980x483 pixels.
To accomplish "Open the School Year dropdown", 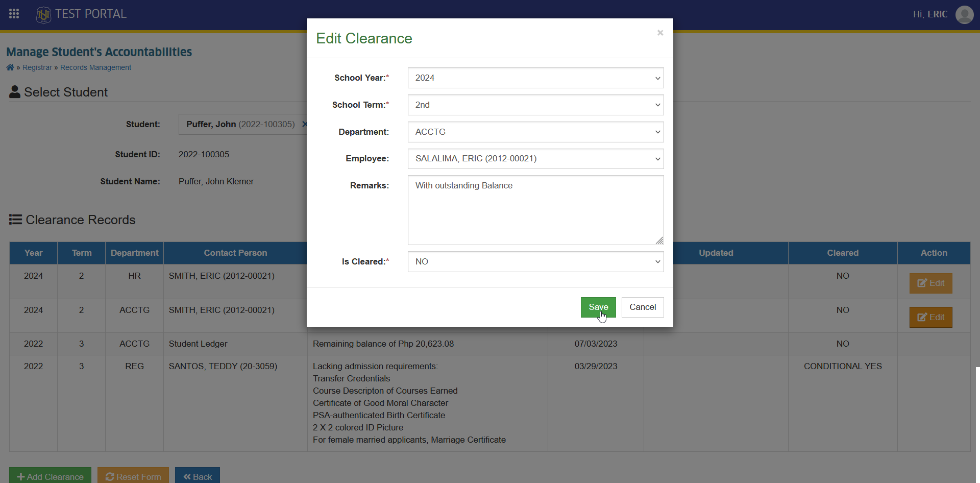I will (535, 78).
